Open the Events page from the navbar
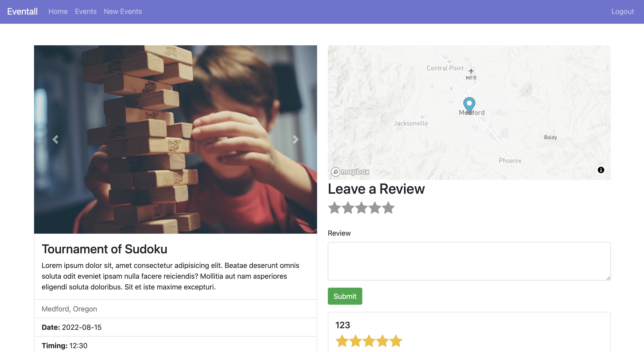 click(86, 11)
